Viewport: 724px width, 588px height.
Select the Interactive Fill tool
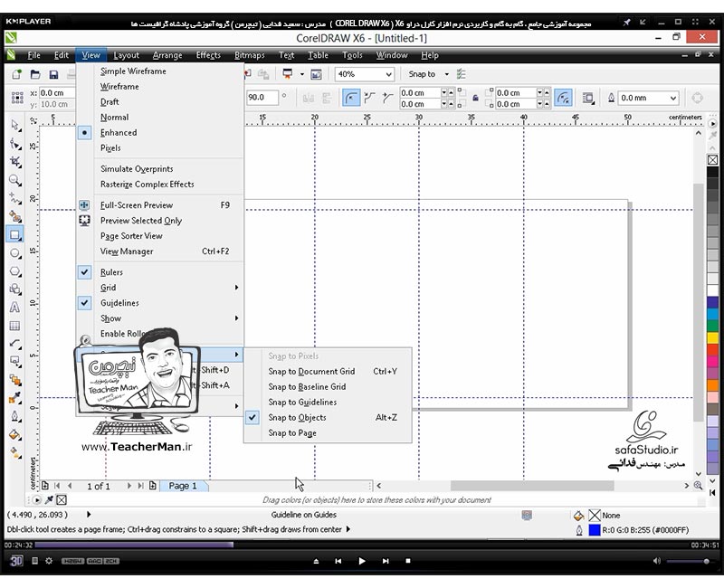[15, 453]
